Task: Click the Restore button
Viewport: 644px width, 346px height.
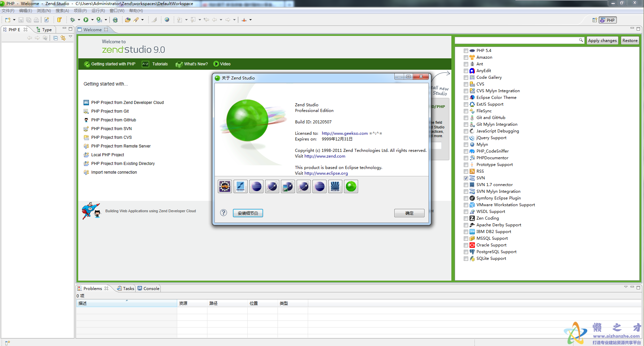Action: (x=630, y=41)
